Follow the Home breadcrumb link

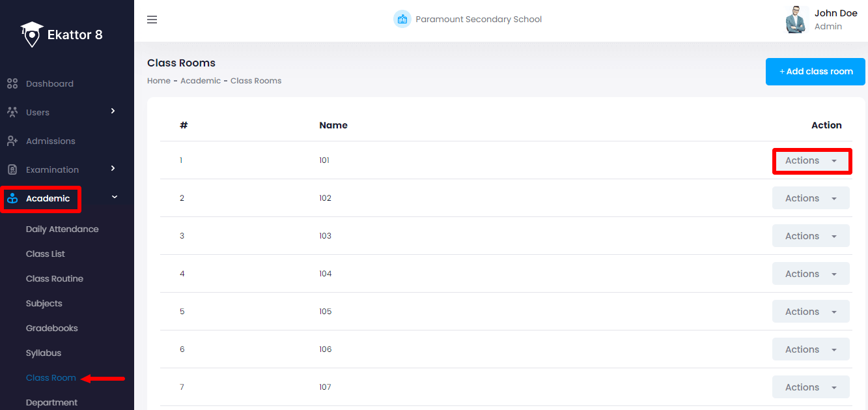158,81
